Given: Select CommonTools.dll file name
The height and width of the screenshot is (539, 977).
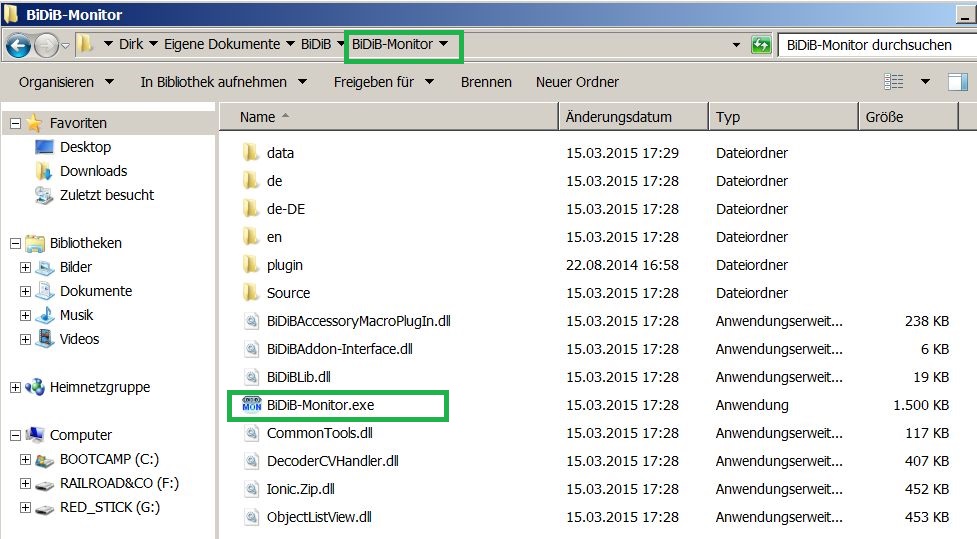Looking at the screenshot, I should [x=320, y=433].
